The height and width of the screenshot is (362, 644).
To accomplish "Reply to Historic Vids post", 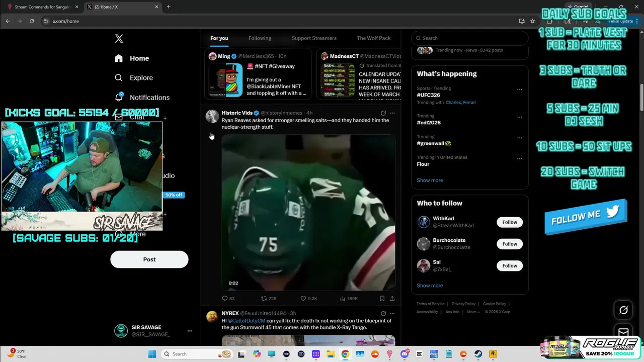I will tap(228, 298).
